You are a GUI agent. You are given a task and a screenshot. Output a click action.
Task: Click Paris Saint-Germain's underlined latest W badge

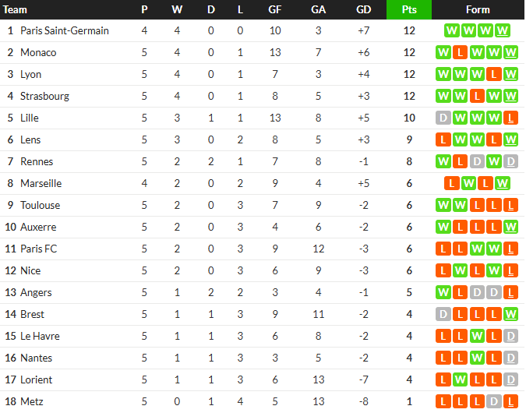pos(502,31)
